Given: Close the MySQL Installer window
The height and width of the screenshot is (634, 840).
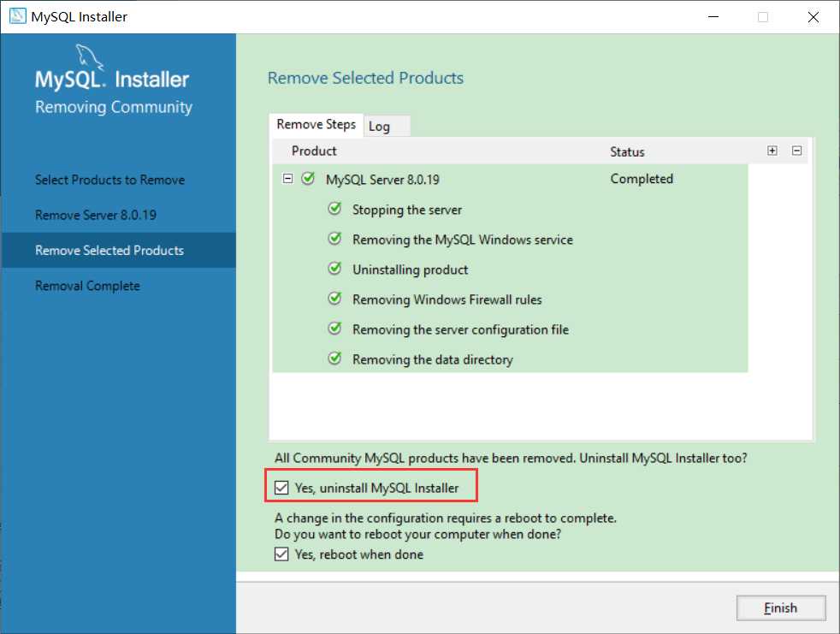Looking at the screenshot, I should click(x=813, y=16).
